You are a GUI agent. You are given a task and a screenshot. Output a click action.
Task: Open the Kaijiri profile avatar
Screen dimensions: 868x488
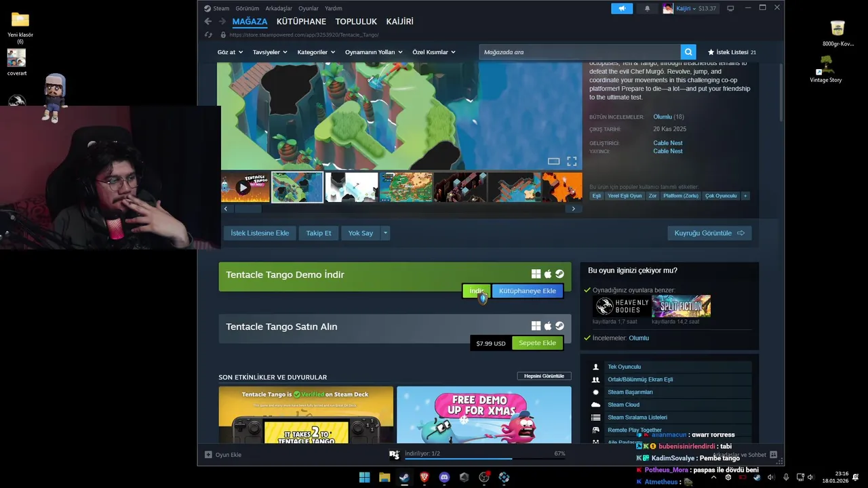coord(668,8)
